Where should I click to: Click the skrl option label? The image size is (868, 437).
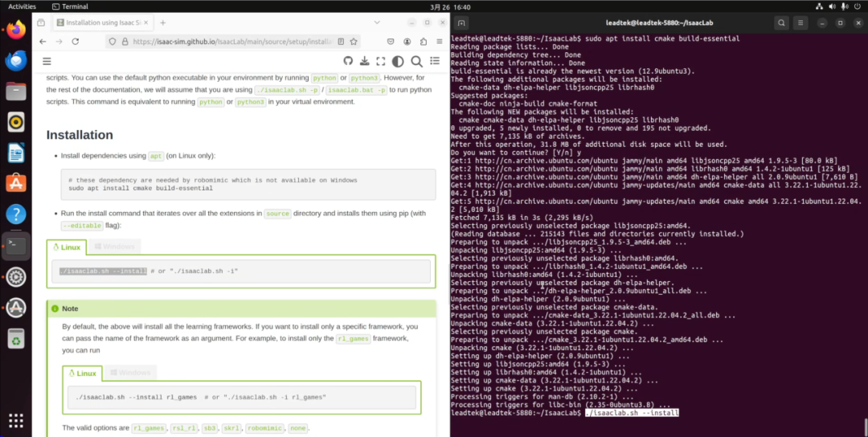click(231, 428)
